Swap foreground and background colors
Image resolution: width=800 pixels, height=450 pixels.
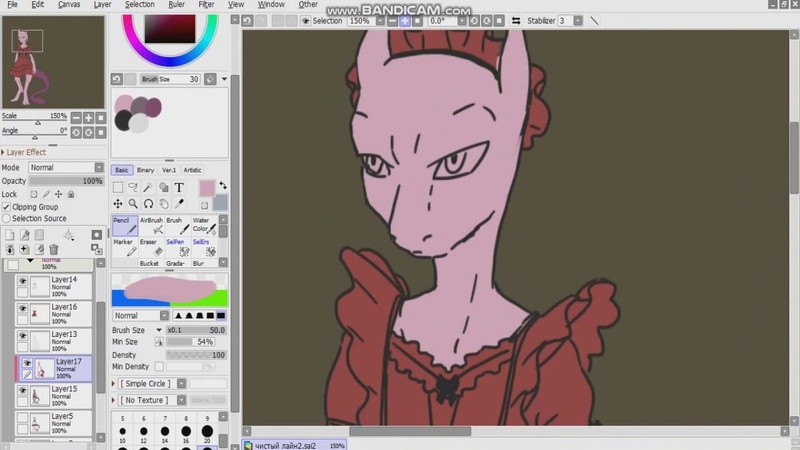click(x=223, y=185)
